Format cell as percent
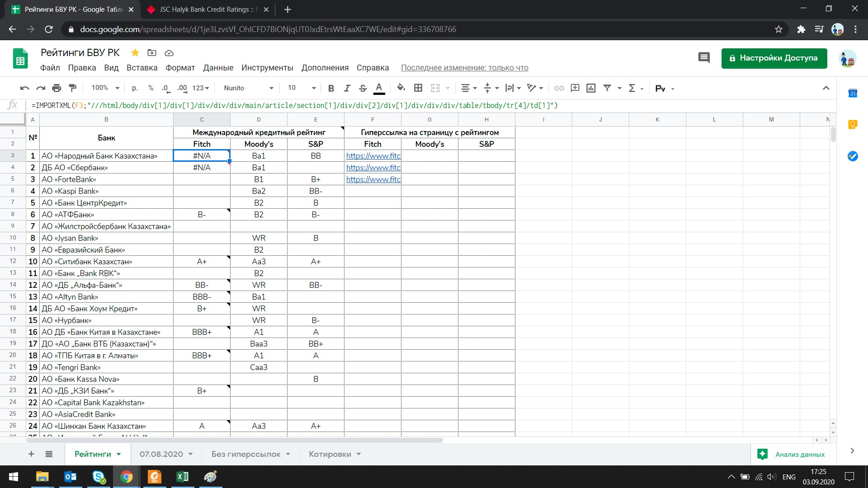The width and height of the screenshot is (868, 488). click(151, 88)
